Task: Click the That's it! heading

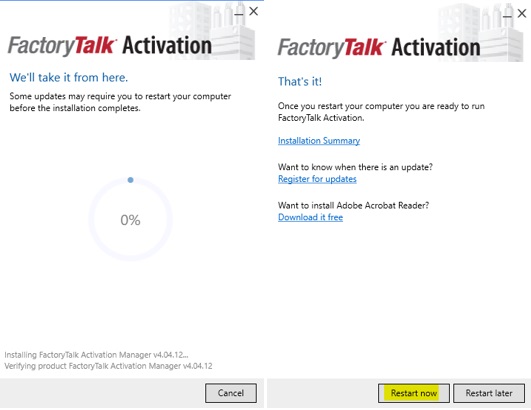Action: pos(300,82)
